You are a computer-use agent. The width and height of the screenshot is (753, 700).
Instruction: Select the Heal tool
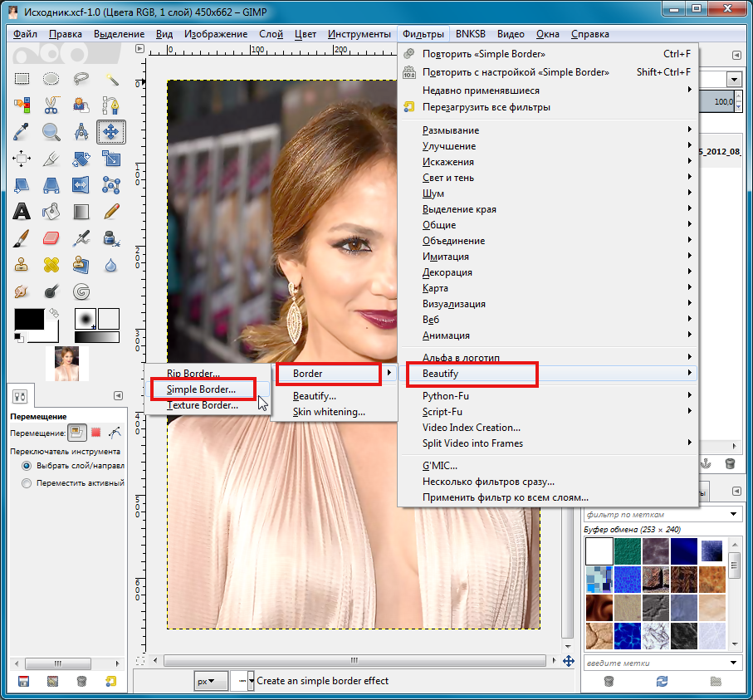pyautogui.click(x=51, y=265)
